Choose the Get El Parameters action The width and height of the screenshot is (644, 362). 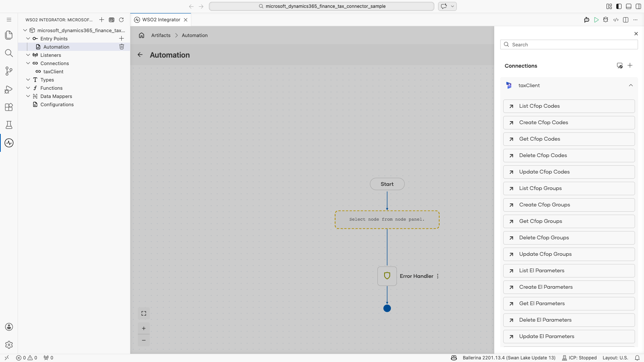pos(569,304)
